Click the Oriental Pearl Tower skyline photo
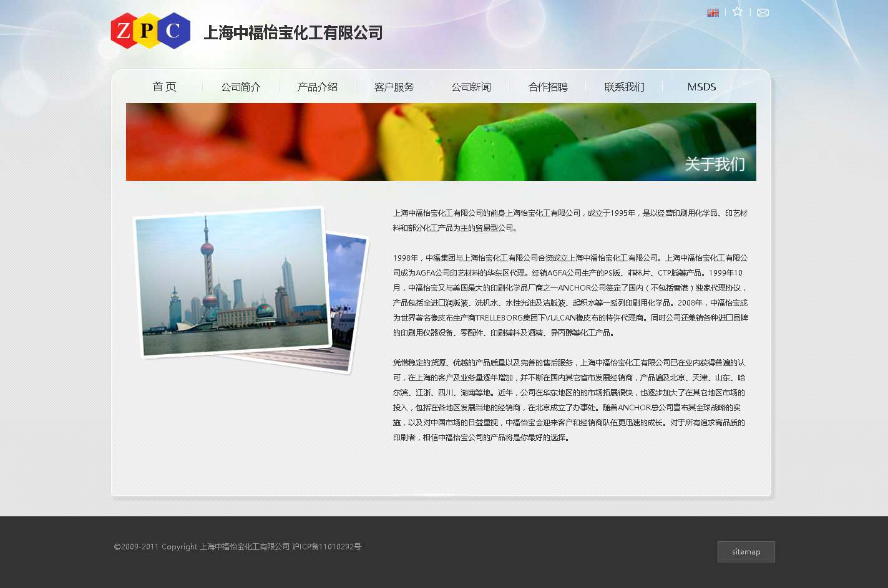 point(231,282)
